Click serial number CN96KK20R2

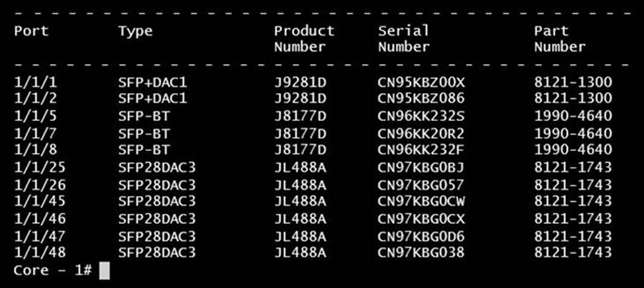click(422, 133)
